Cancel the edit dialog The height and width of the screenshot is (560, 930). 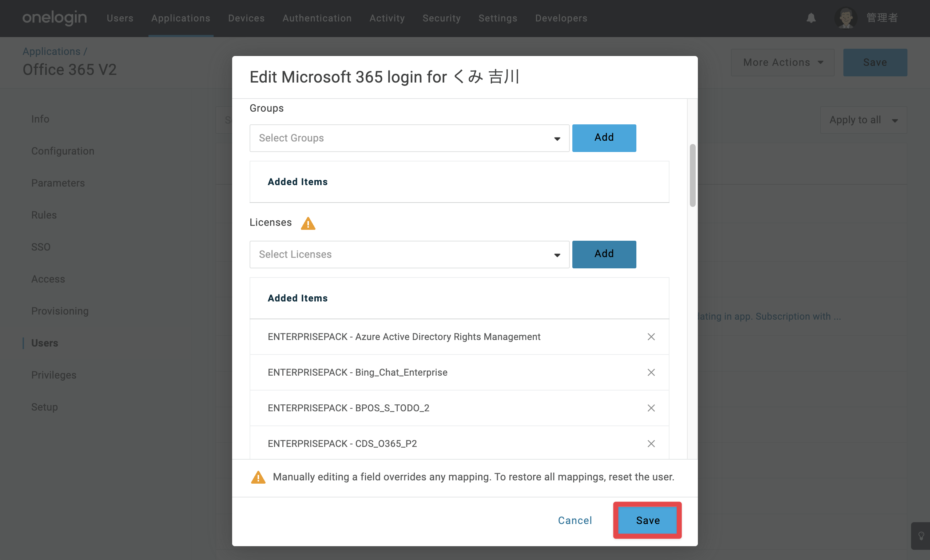pyautogui.click(x=575, y=520)
